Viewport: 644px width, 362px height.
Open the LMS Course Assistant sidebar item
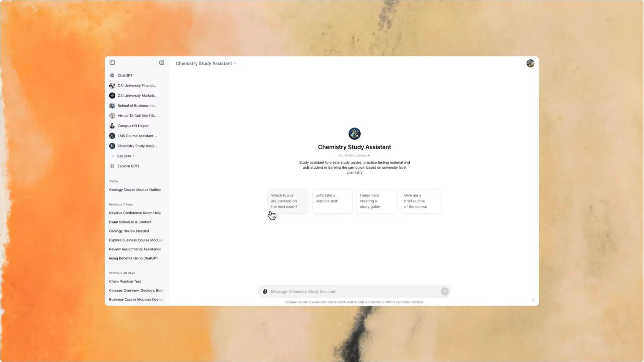137,136
